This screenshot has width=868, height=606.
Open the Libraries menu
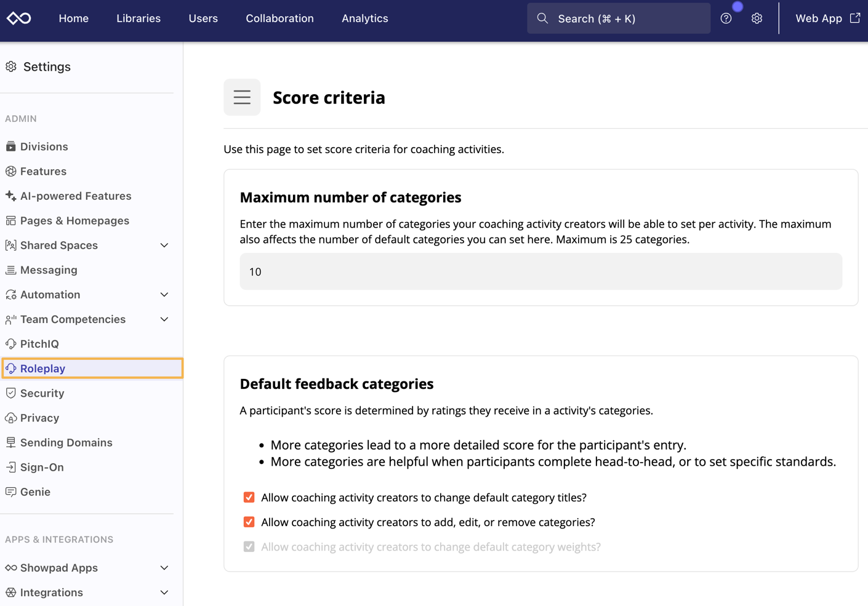click(139, 18)
